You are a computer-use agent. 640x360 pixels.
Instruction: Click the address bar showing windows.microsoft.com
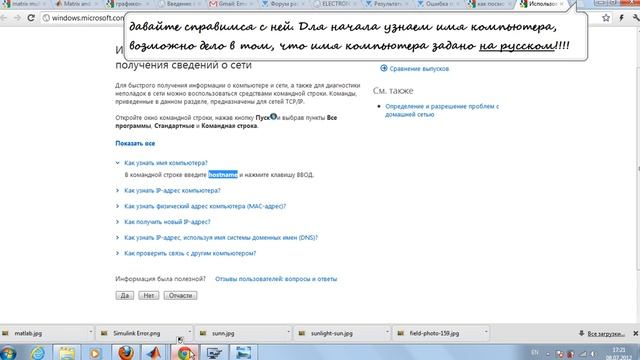coord(84,18)
